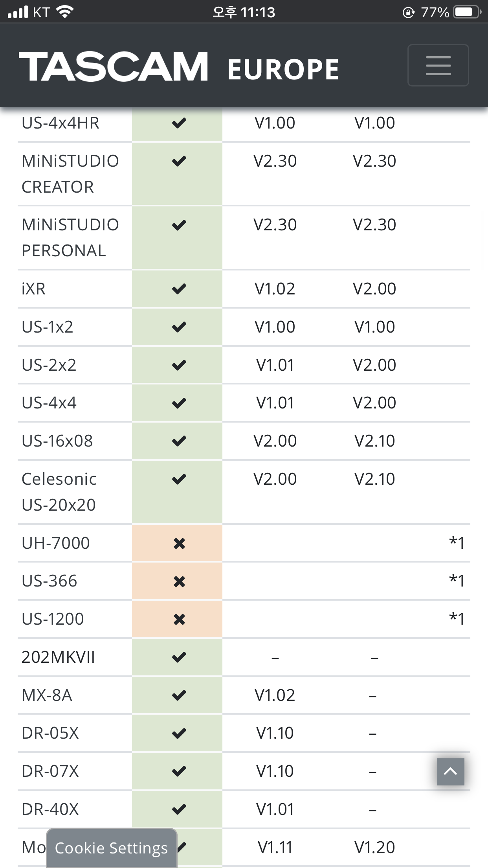Viewport: 488px width, 868px height.
Task: Tap the *1 footnote beside UH-7000
Action: (x=457, y=543)
